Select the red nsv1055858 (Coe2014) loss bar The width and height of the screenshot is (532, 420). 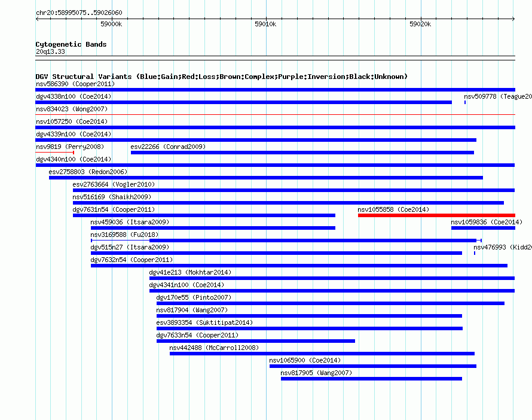pos(436,215)
